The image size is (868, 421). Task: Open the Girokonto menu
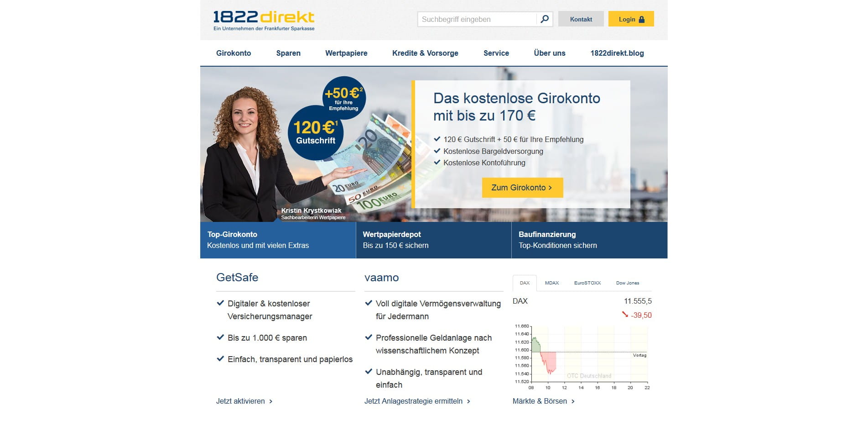point(234,53)
